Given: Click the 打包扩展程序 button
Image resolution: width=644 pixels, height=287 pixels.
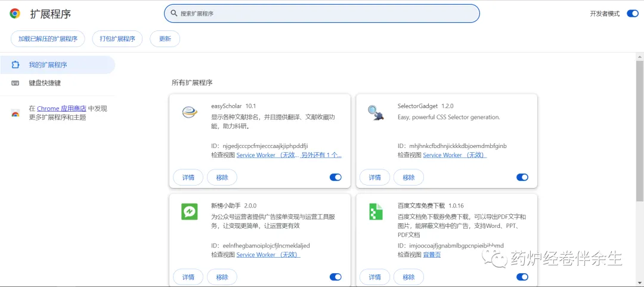Looking at the screenshot, I should click(117, 39).
